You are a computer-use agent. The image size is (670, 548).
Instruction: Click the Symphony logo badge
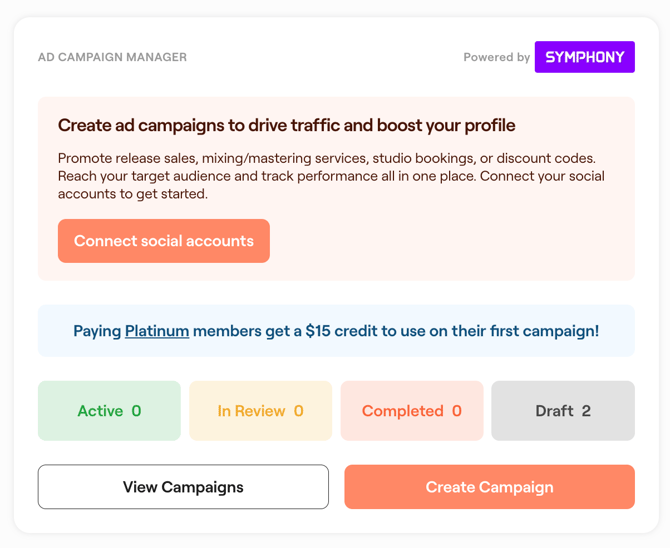[584, 57]
